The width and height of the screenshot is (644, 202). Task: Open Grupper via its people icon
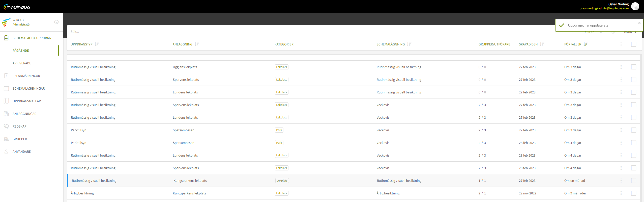(x=6, y=139)
